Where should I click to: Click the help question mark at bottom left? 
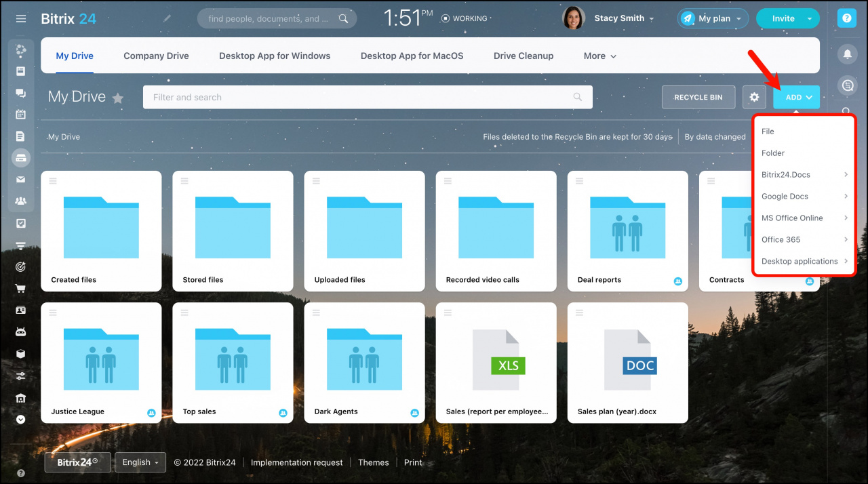[x=21, y=473]
